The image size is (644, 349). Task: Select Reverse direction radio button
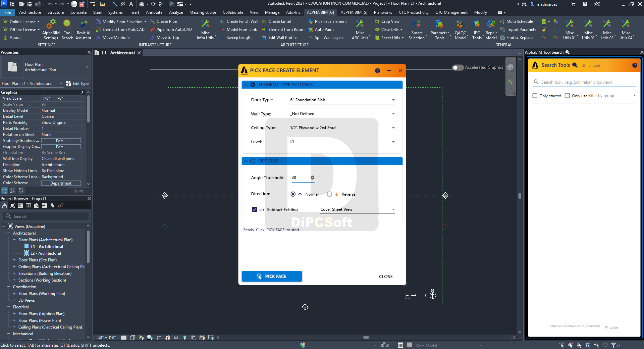[x=329, y=194]
